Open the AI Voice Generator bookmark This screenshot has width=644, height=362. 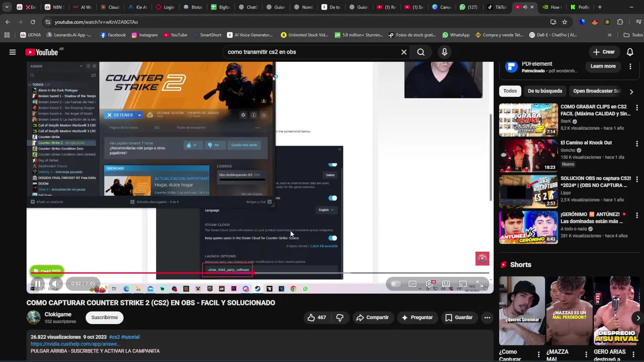pos(250,35)
